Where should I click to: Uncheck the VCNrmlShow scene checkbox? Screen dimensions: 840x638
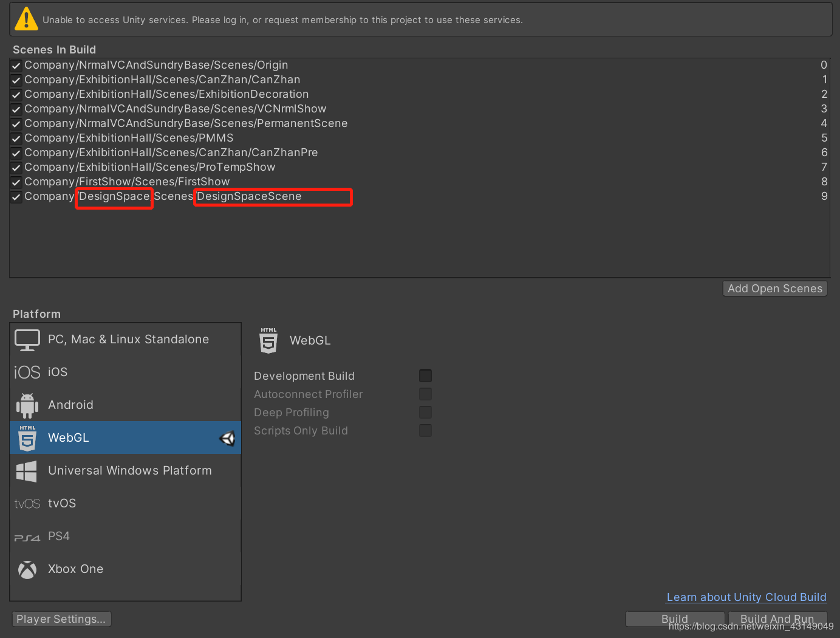click(16, 109)
